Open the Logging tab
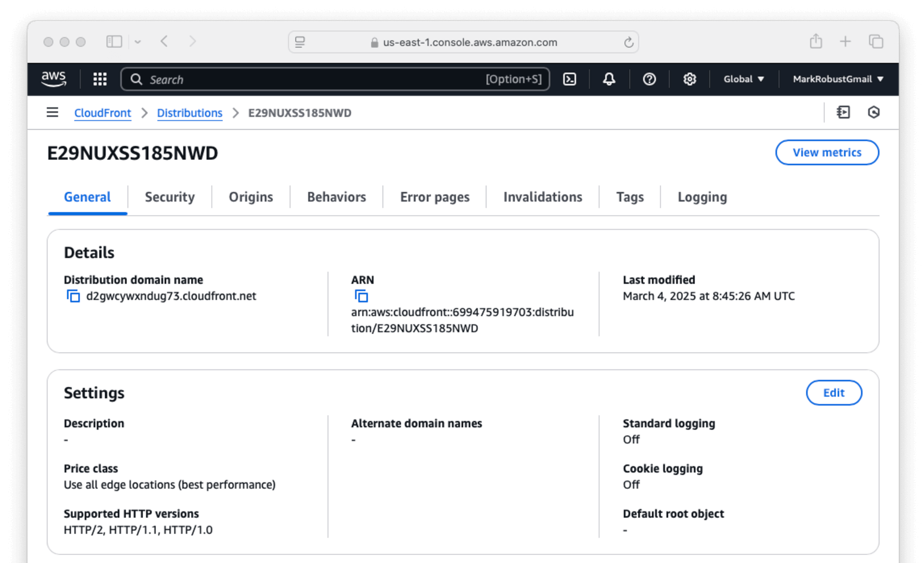Viewport: 924px width, 563px height. (702, 197)
